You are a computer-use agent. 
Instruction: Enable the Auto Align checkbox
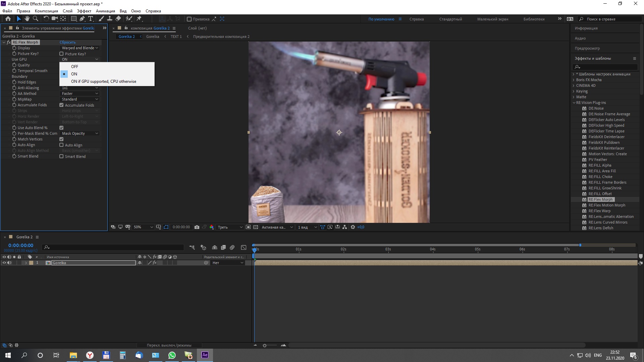tap(61, 145)
